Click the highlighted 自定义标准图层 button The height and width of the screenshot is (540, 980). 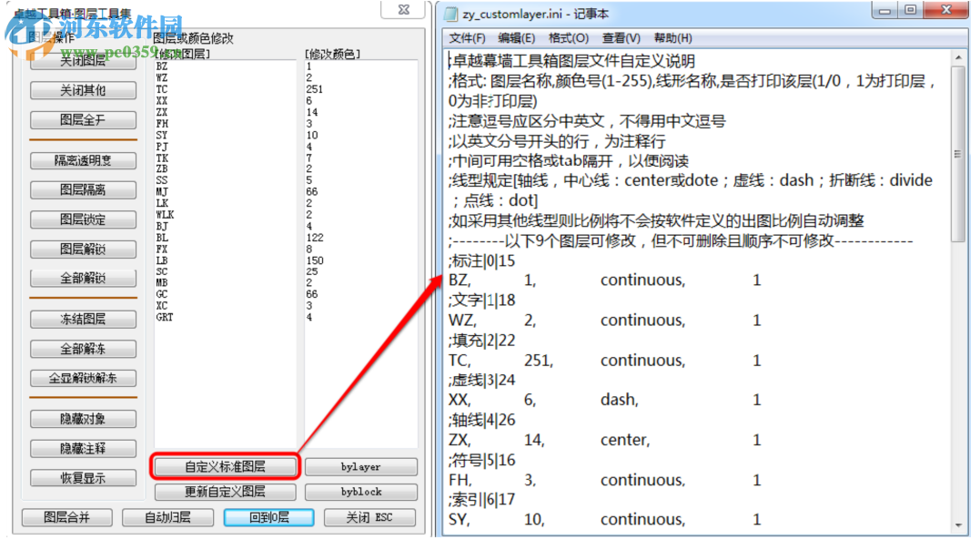(224, 466)
